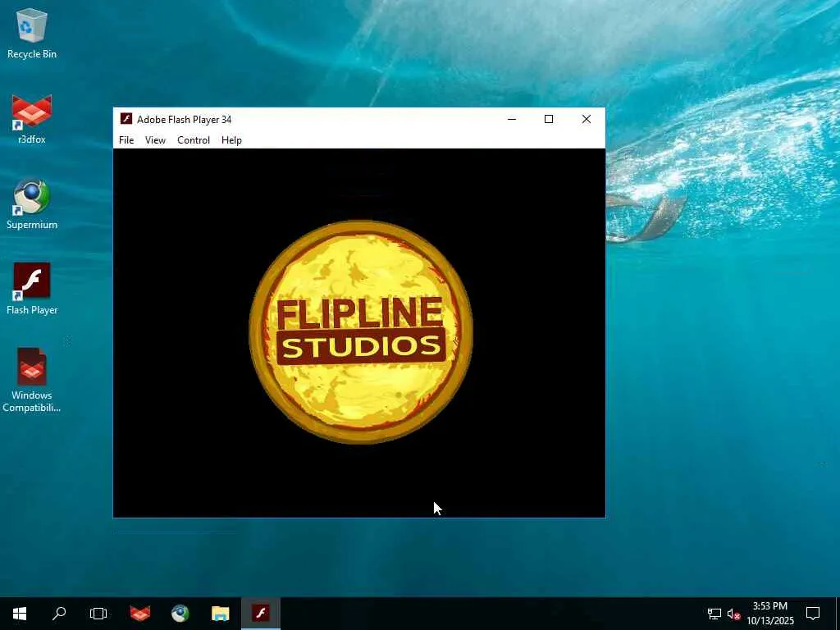
Task: Switch to Flash Player taskbar button
Action: click(x=260, y=614)
